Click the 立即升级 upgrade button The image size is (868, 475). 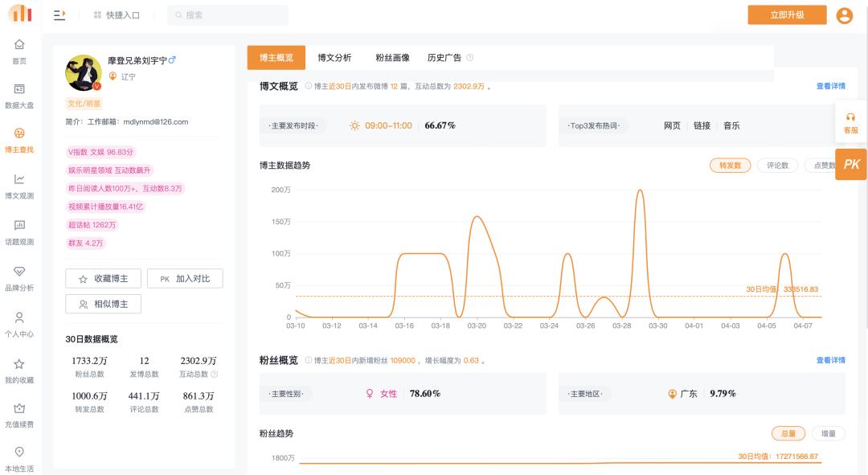coord(787,14)
